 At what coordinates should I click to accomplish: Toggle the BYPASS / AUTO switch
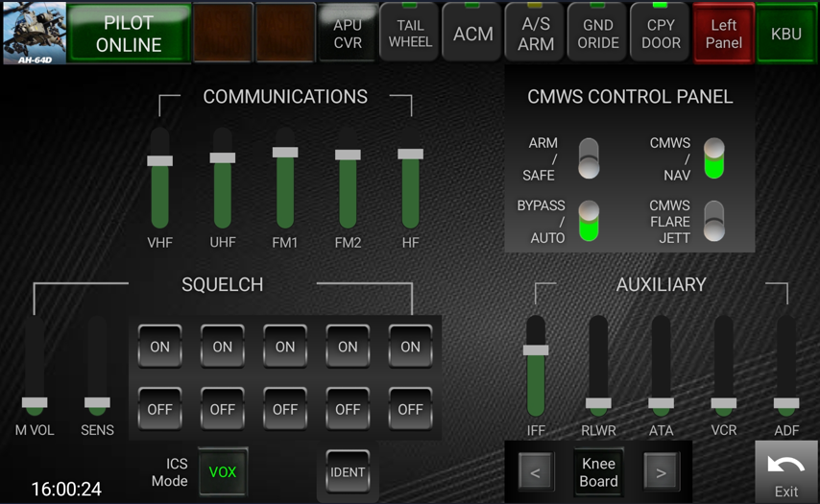coord(589,221)
